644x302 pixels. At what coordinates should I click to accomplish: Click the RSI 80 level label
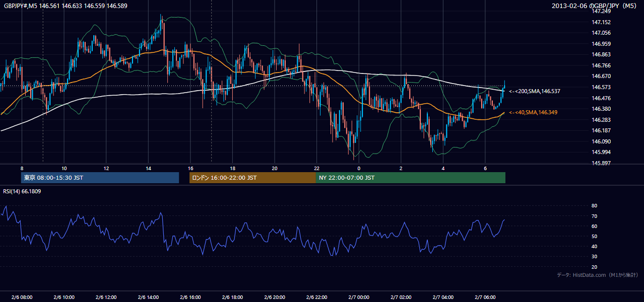(594, 206)
